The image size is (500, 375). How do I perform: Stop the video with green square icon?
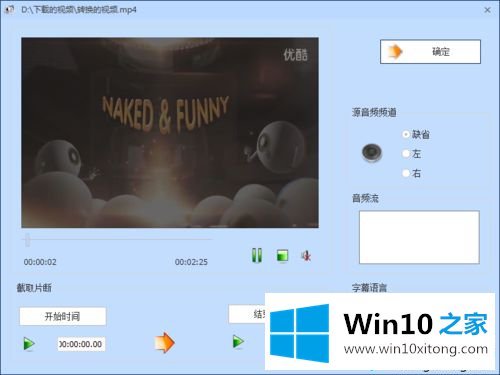283,256
